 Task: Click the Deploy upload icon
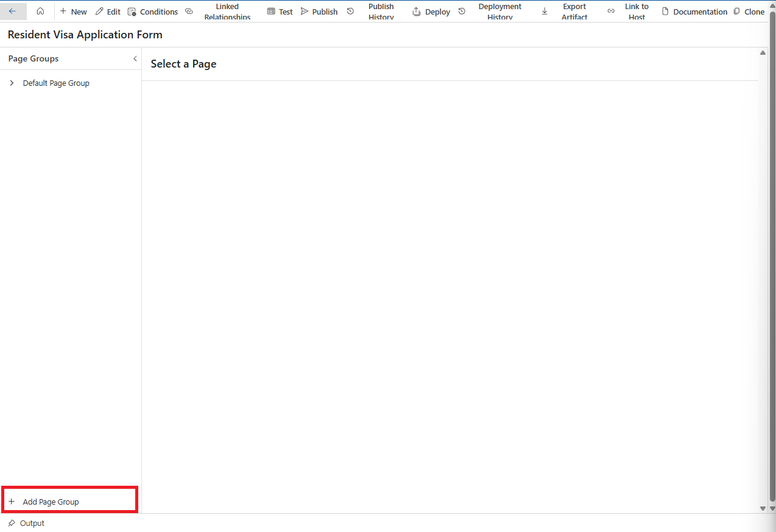point(417,12)
